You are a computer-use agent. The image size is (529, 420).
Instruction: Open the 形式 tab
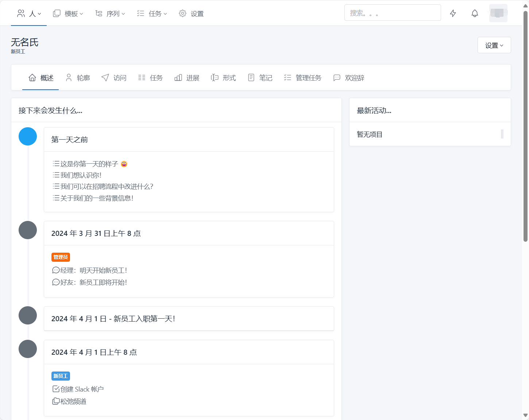pos(223,78)
